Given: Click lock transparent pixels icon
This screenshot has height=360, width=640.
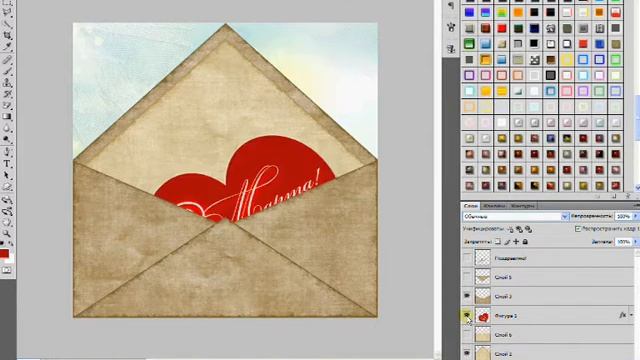Looking at the screenshot, I should [498, 242].
